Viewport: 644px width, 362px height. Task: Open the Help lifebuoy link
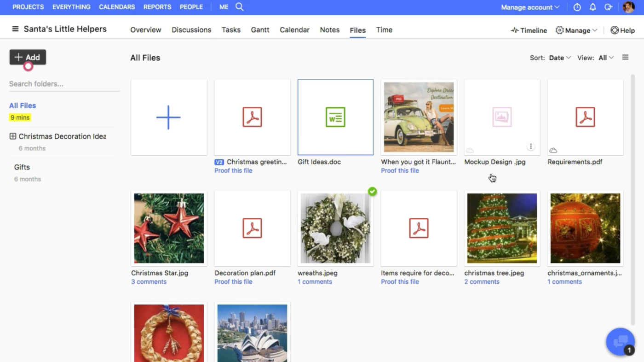point(622,30)
